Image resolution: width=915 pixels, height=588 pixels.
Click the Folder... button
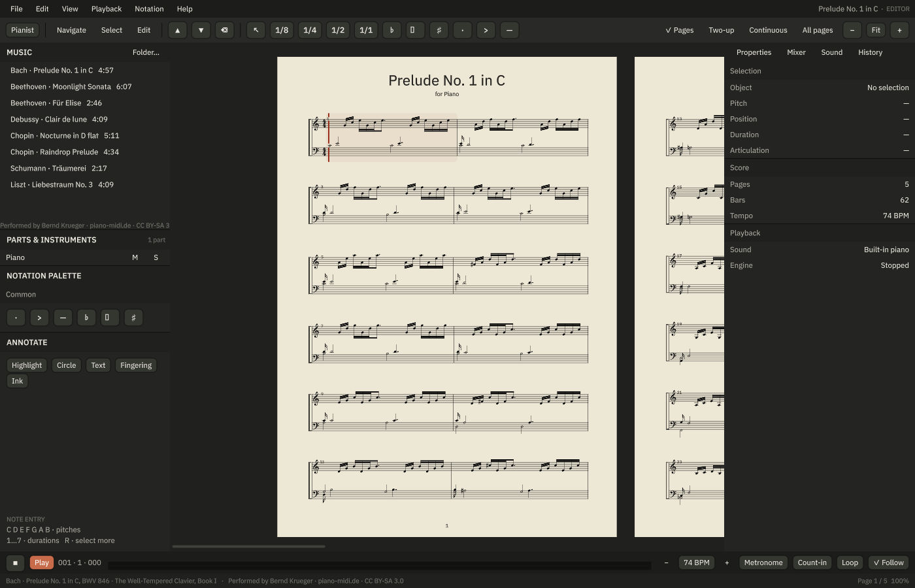146,52
